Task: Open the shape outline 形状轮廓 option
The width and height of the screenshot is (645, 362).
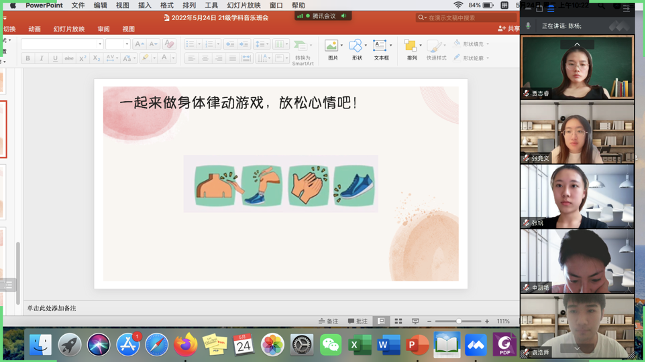Action: click(x=471, y=58)
